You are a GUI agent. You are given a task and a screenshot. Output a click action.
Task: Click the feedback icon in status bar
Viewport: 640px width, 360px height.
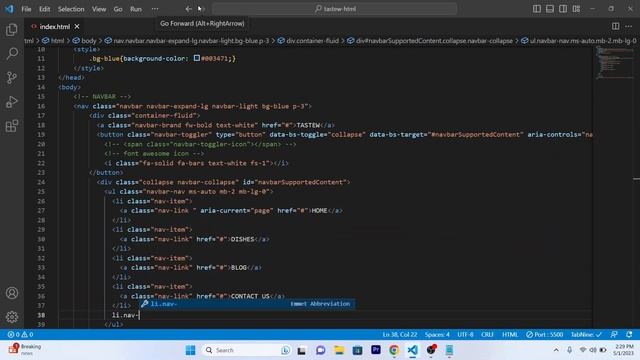(614, 334)
